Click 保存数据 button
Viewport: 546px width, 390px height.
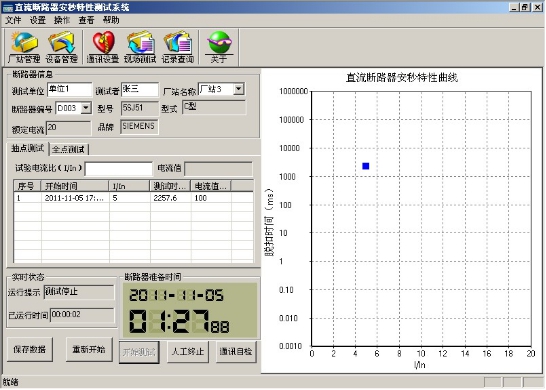pos(30,349)
